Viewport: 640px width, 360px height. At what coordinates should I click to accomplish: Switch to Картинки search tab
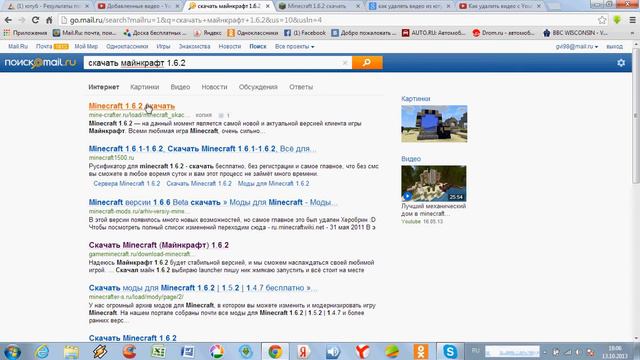[x=144, y=87]
